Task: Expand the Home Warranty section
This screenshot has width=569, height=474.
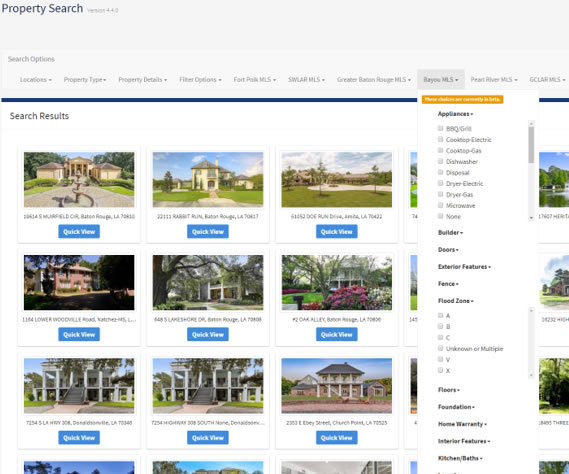Action: [x=462, y=424]
